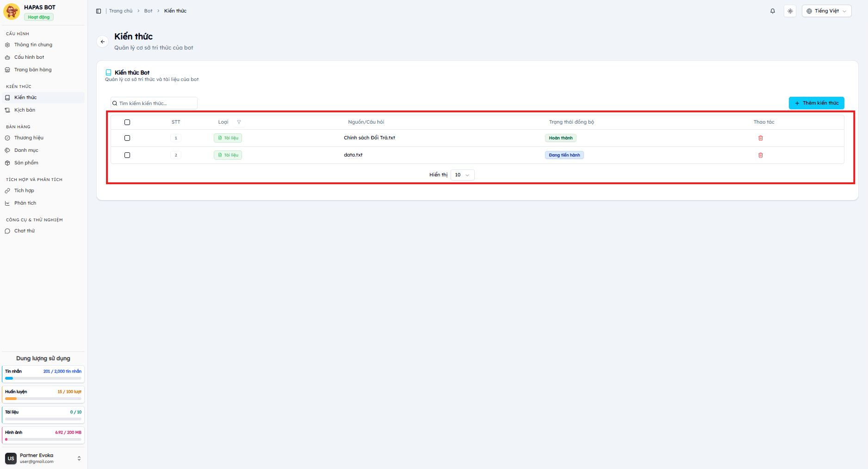
Task: Click the Tài liệu usage card
Action: click(43, 415)
